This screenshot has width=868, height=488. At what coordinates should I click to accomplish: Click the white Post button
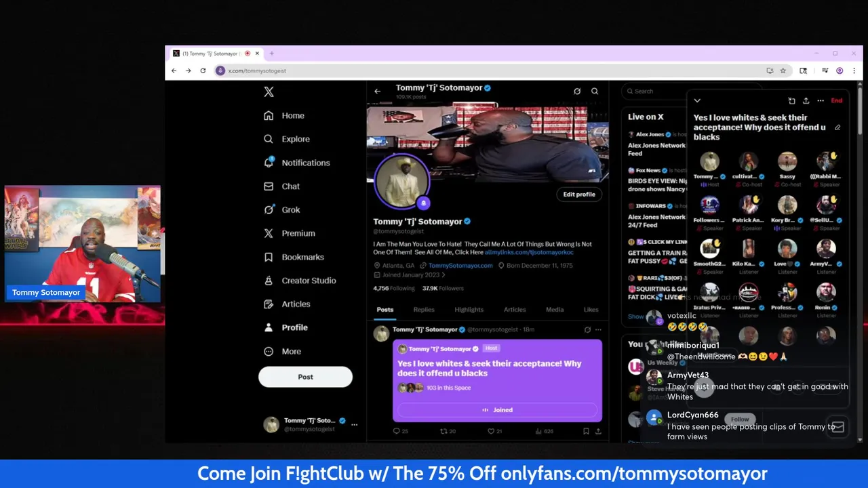pos(305,377)
